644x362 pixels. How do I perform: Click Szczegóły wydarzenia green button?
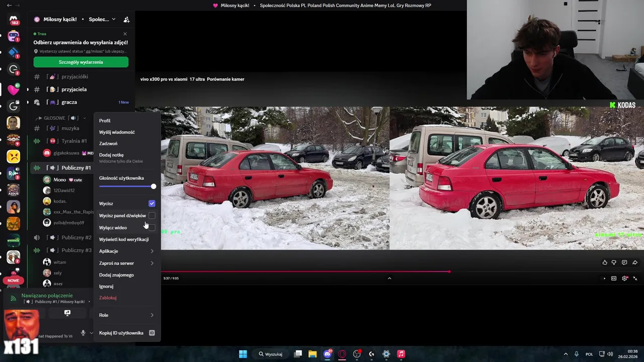[x=81, y=62]
